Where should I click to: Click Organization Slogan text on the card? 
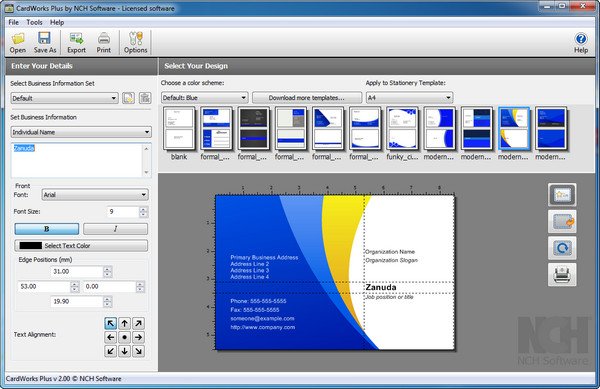click(391, 260)
